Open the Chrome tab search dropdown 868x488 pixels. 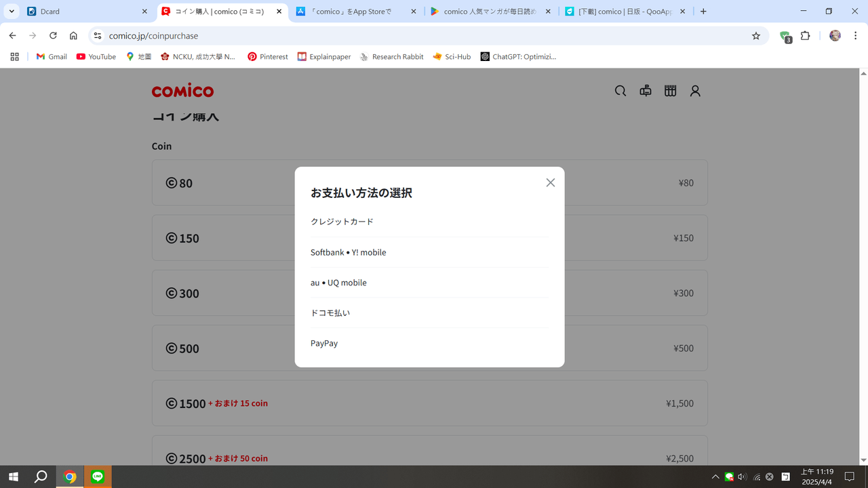click(x=10, y=12)
